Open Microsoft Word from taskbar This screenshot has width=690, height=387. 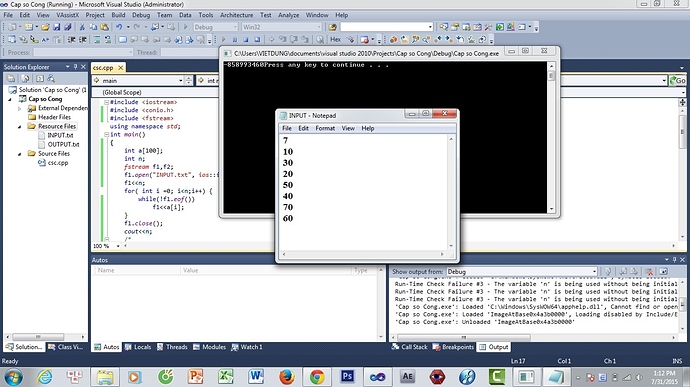click(256, 377)
